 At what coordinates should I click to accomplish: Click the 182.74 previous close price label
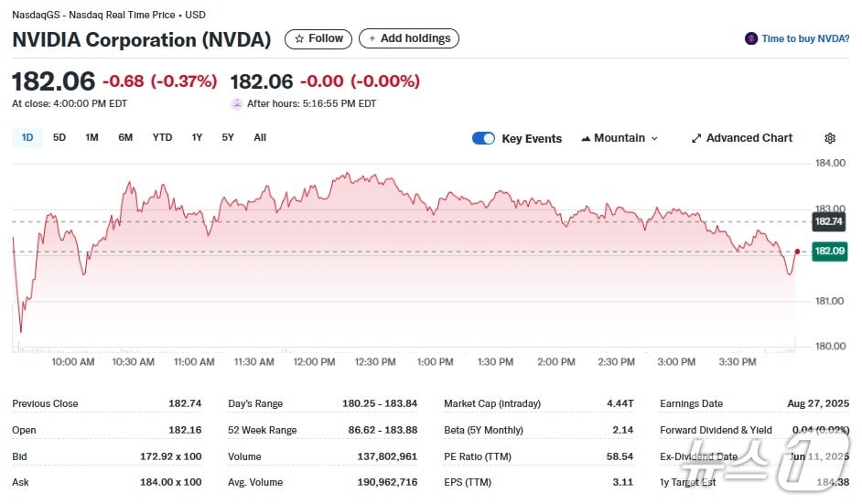(x=828, y=221)
